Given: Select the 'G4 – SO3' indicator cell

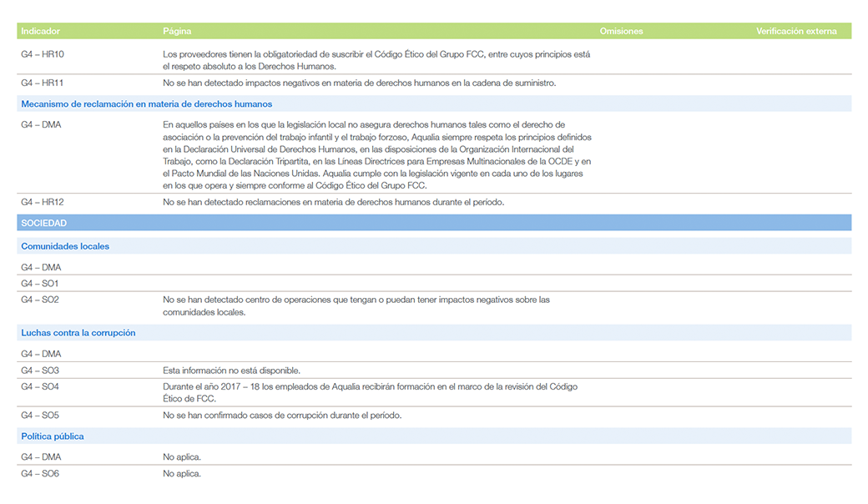Looking at the screenshot, I should click(40, 370).
